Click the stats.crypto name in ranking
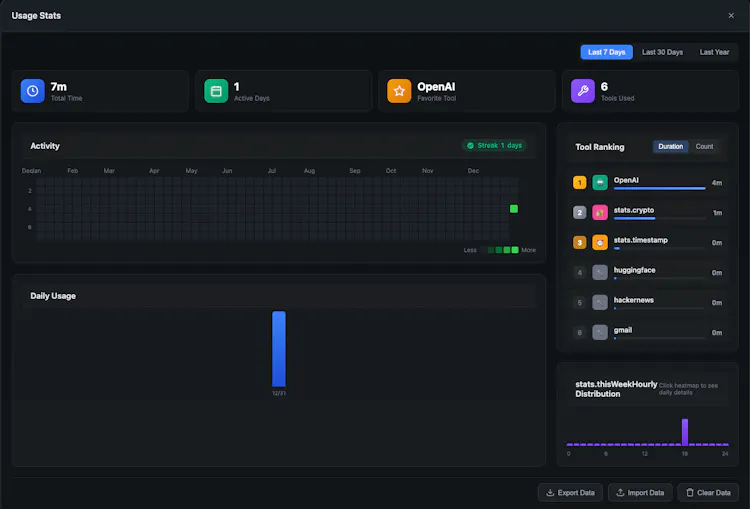750x509 pixels. click(x=634, y=210)
